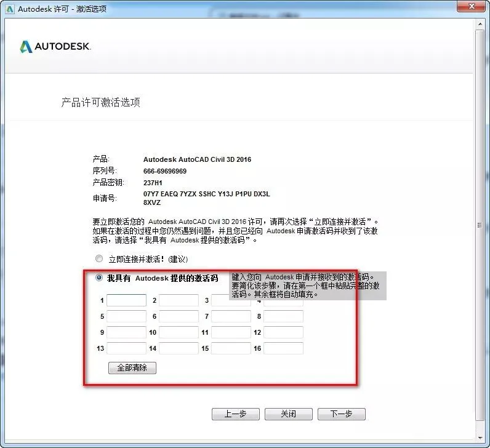Click the title bar Autodesk app icon
The image size is (490, 448).
(x=10, y=9)
